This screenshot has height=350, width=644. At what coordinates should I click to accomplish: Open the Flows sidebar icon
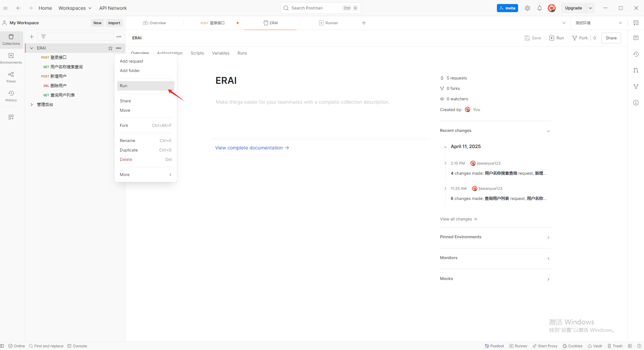(11, 77)
